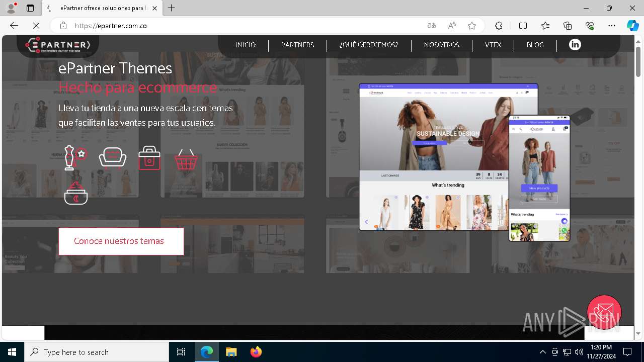Viewport: 644px width, 362px height.
Task: Open Collections panel
Action: tap(568, 26)
